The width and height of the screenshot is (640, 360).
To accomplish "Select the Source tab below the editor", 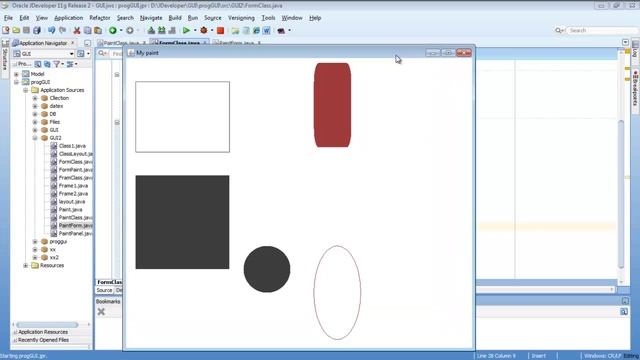I will coord(104,290).
